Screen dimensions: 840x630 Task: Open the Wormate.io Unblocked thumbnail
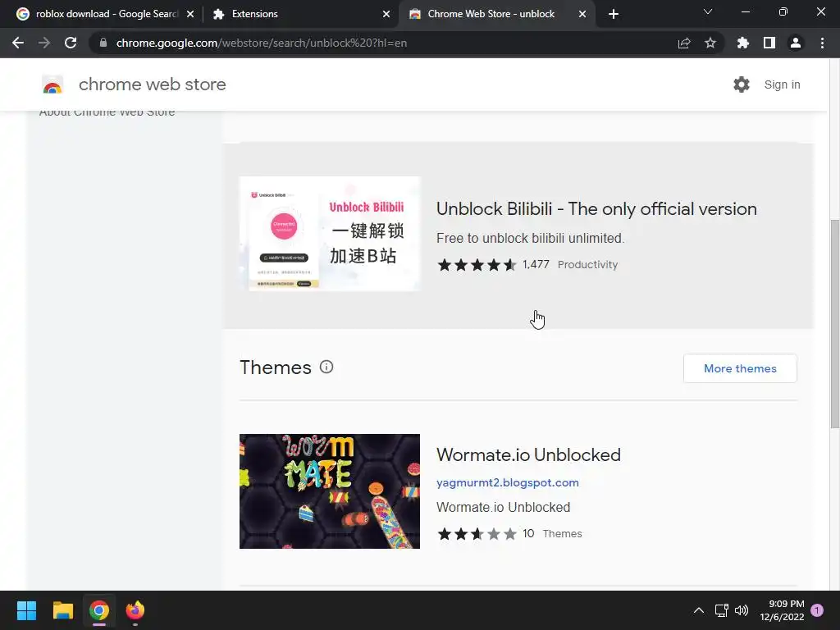[x=330, y=491]
